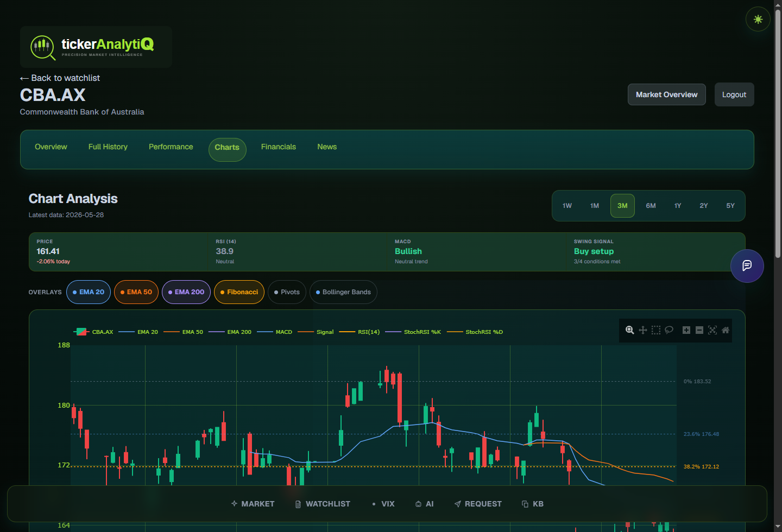This screenshot has width=782, height=532.
Task: Enable the Pivots overlay
Action: pos(287,292)
